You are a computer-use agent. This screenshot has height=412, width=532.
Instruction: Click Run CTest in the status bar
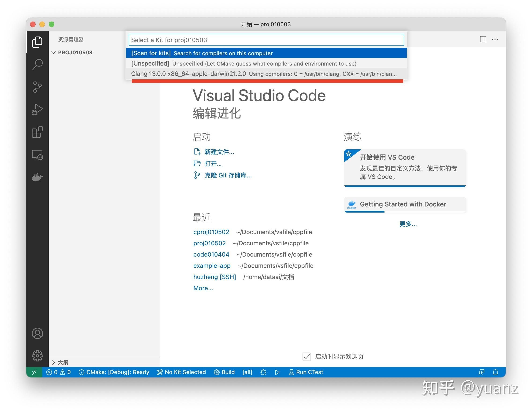(x=306, y=372)
